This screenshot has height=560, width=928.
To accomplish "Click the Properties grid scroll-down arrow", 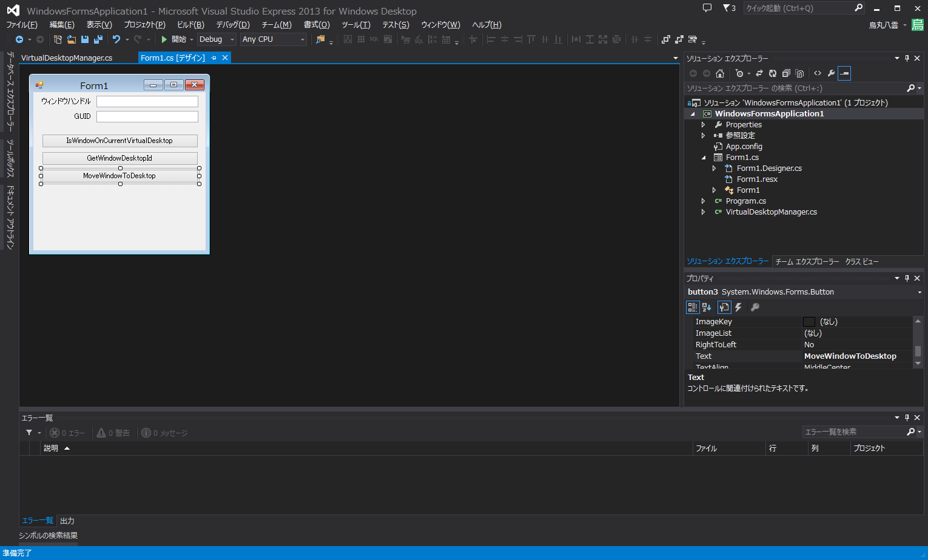I will point(918,363).
